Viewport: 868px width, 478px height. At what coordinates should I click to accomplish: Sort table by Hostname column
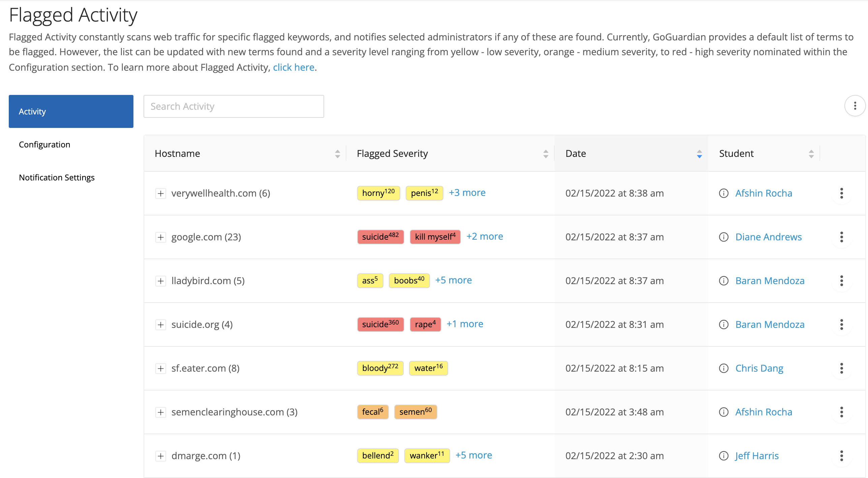(337, 154)
